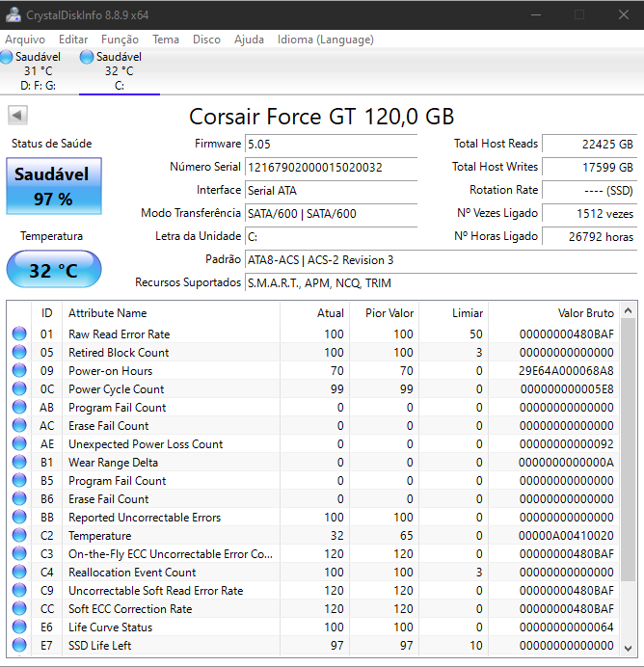Click status orb for Soft ECC Correction Rate

pos(19,608)
